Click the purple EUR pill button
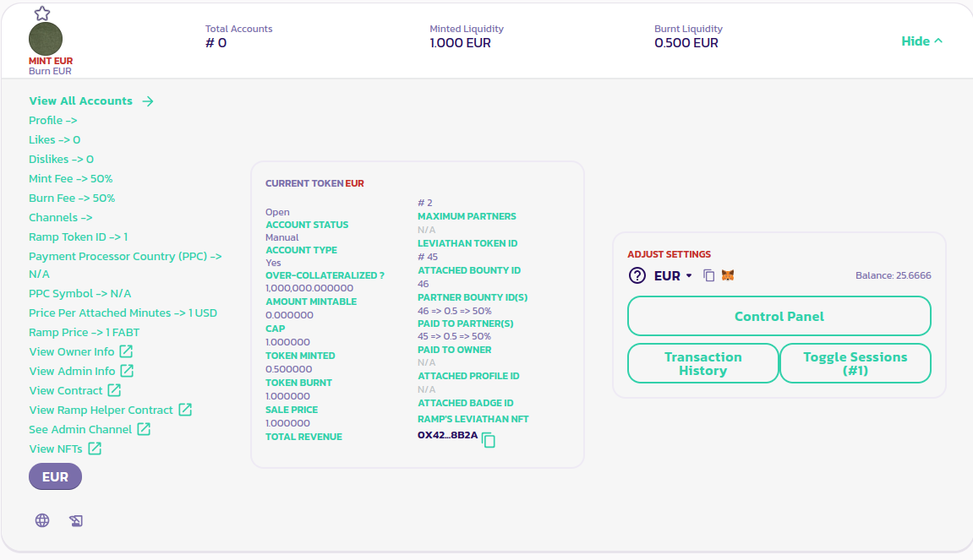Image resolution: width=973 pixels, height=560 pixels. [x=55, y=476]
